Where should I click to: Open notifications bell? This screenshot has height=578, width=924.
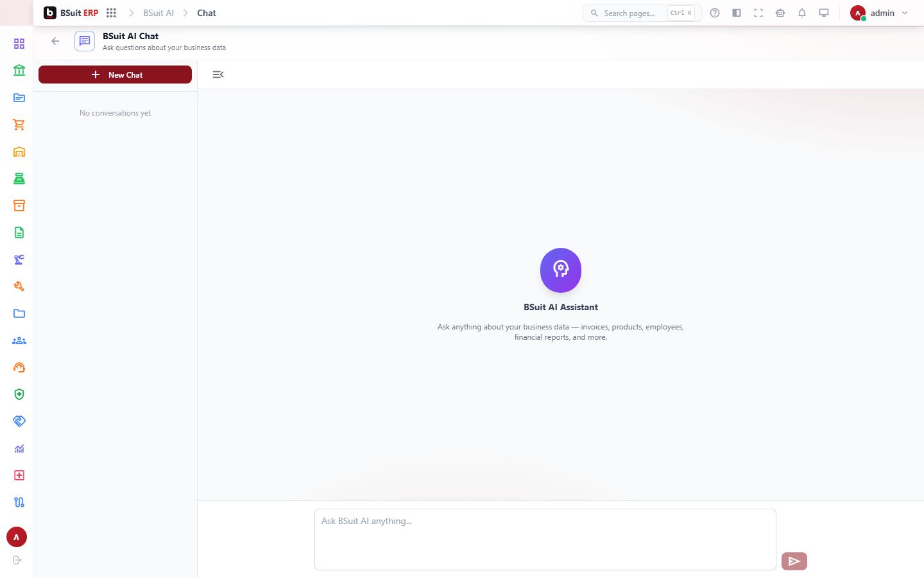coord(802,13)
